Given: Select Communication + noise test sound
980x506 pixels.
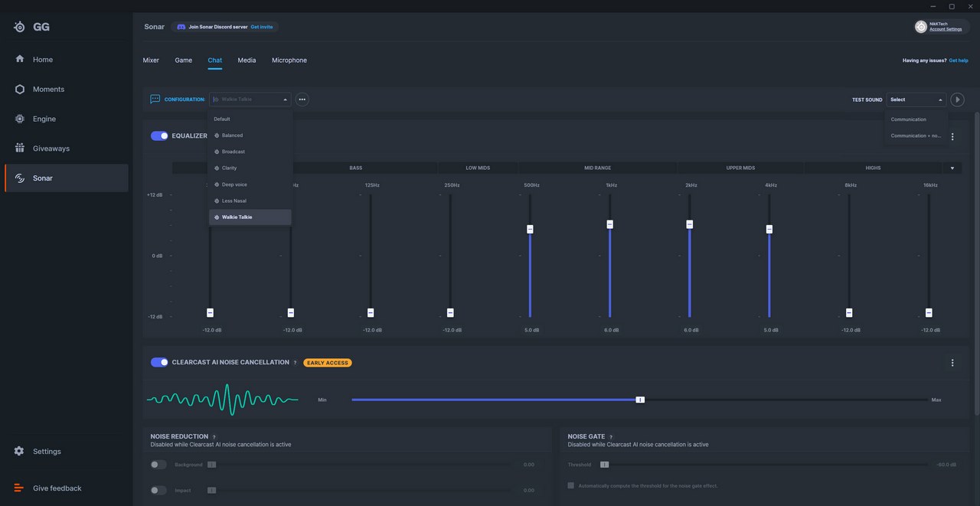Looking at the screenshot, I should pos(916,135).
